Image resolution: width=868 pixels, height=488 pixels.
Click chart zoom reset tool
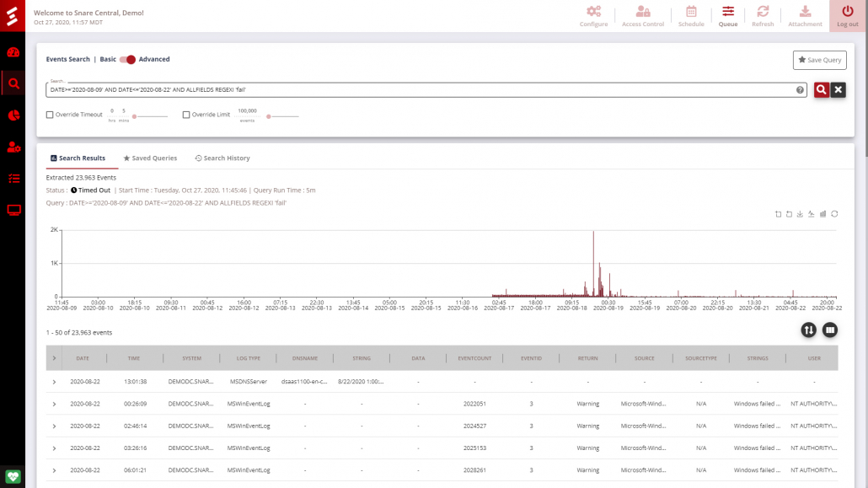[x=790, y=214]
